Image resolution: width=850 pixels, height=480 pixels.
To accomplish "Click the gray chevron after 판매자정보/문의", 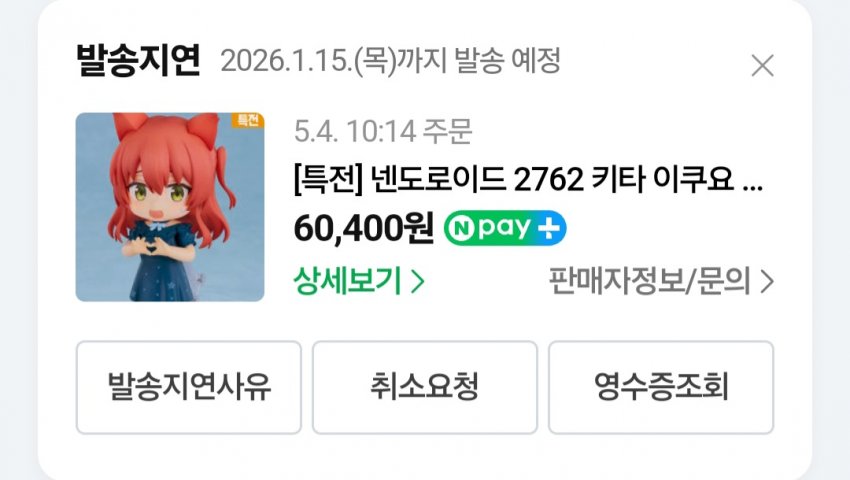I will (x=767, y=281).
